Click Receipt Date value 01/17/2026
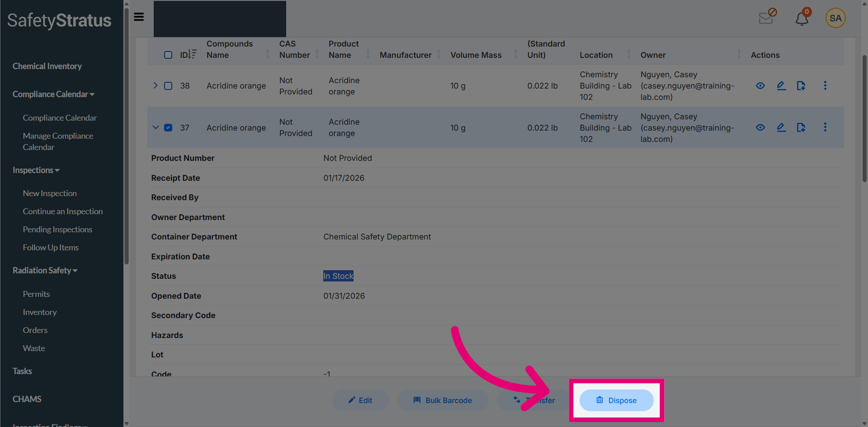The height and width of the screenshot is (427, 868). pyautogui.click(x=344, y=178)
